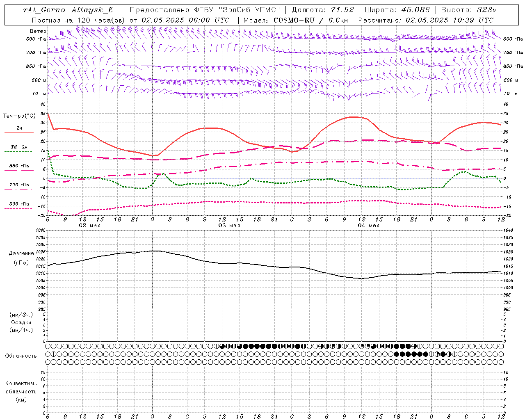525x420 pixels.
Task: Click the 850 гПа temperature legend entry
Action: pos(19,166)
